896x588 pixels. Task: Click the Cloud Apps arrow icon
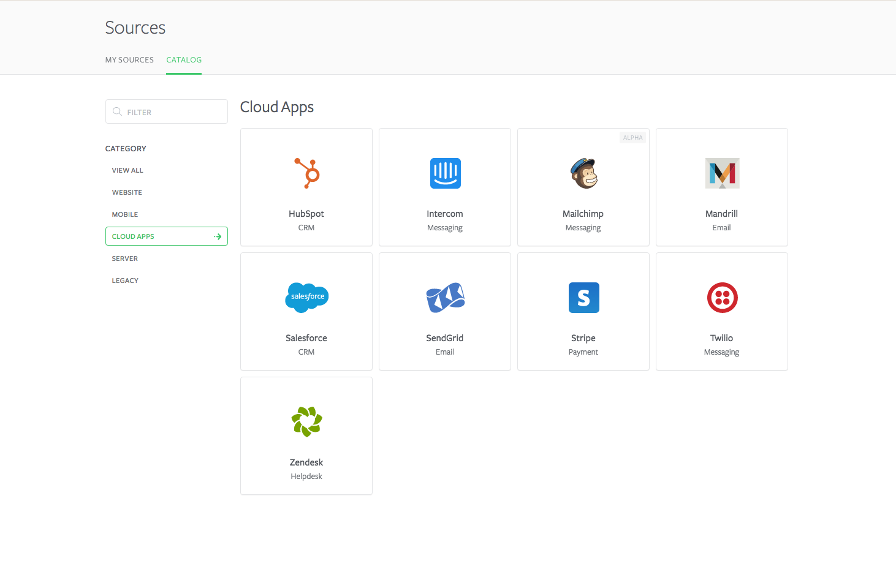click(218, 236)
